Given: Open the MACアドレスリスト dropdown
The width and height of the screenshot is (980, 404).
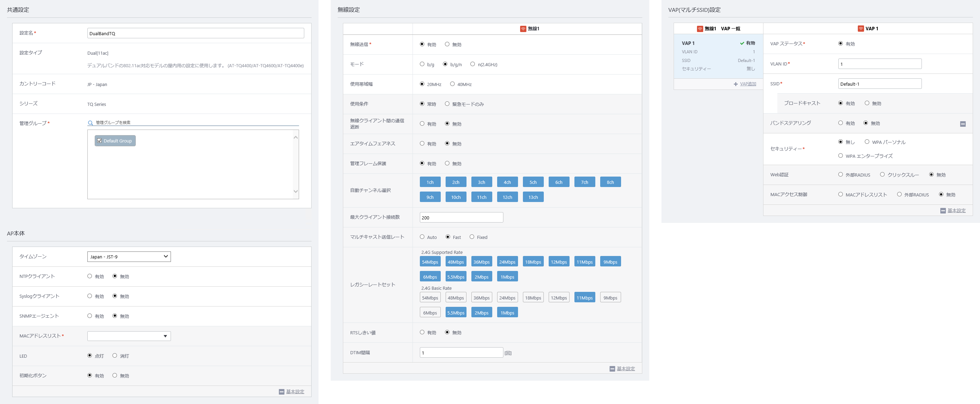Looking at the screenshot, I should (x=129, y=336).
